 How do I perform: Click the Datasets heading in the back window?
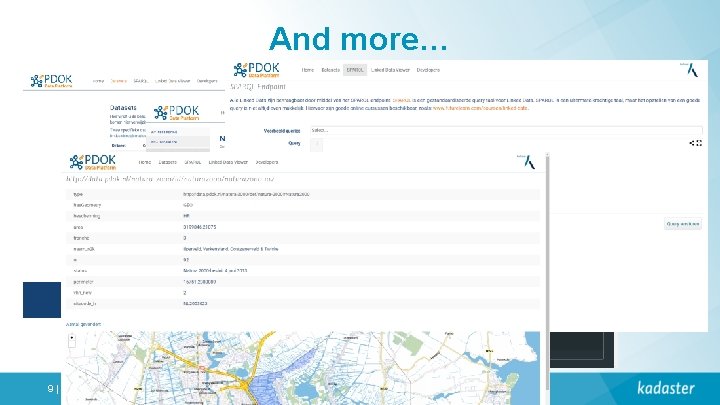click(x=123, y=107)
